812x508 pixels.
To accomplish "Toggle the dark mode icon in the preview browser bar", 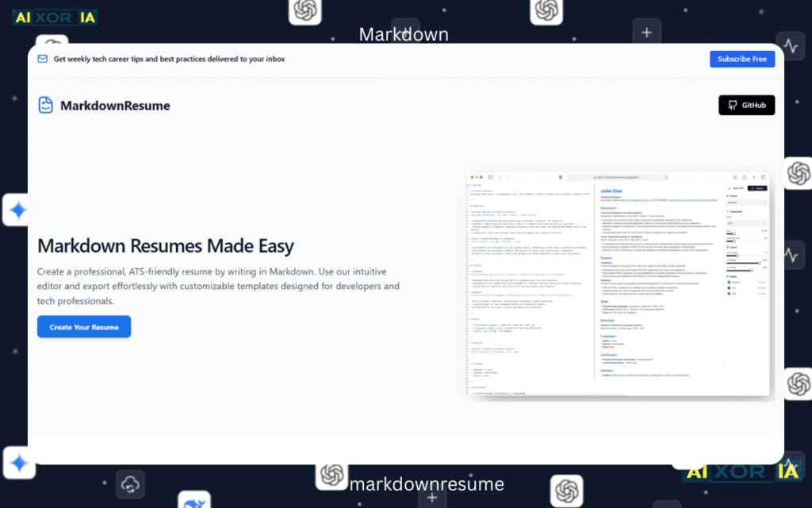I will pyautogui.click(x=560, y=177).
